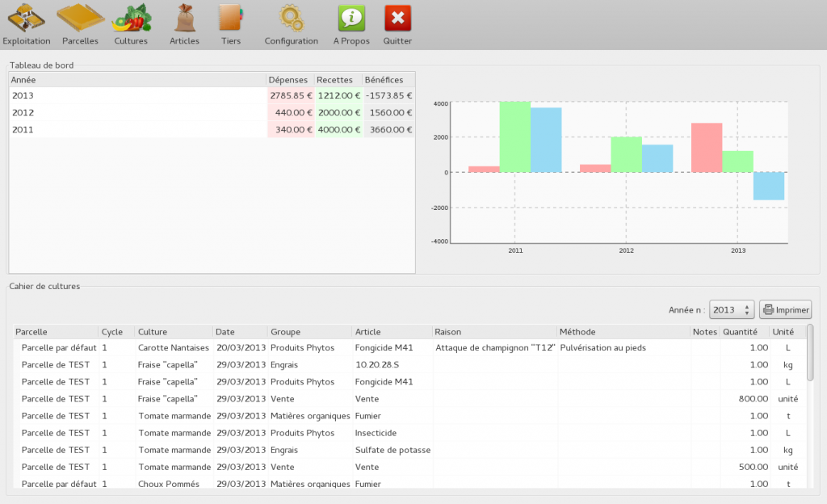
Task: Click the Culture column header
Action: pyautogui.click(x=174, y=332)
